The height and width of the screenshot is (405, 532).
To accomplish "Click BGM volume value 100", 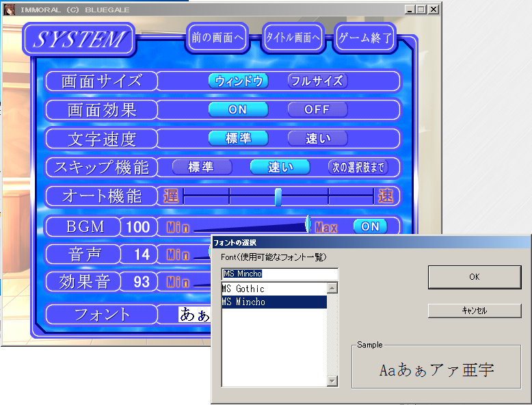I will coord(137,226).
